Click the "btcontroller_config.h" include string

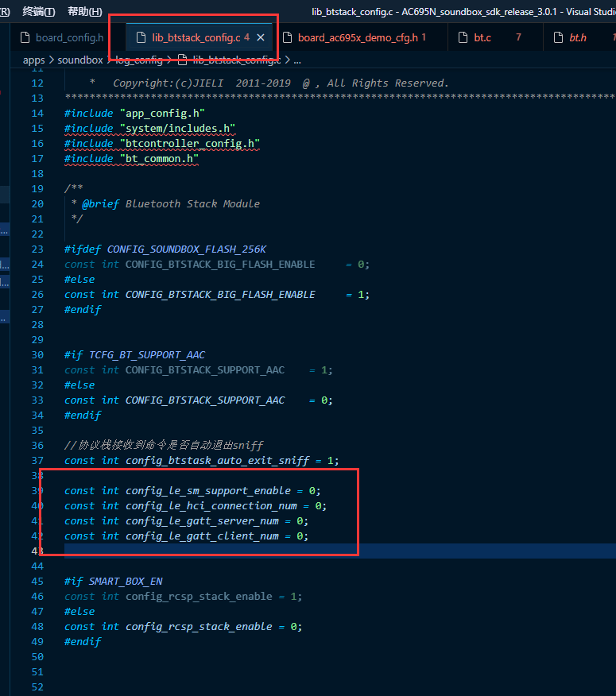190,143
